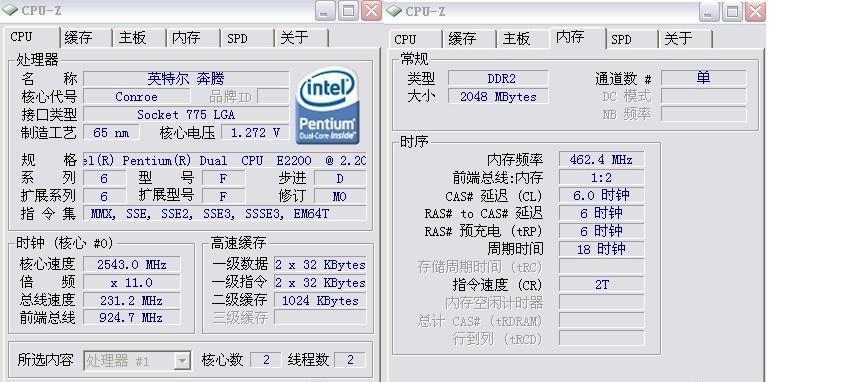Close the right CPU-Z window
Screen dimensions: 849x382
755,11
